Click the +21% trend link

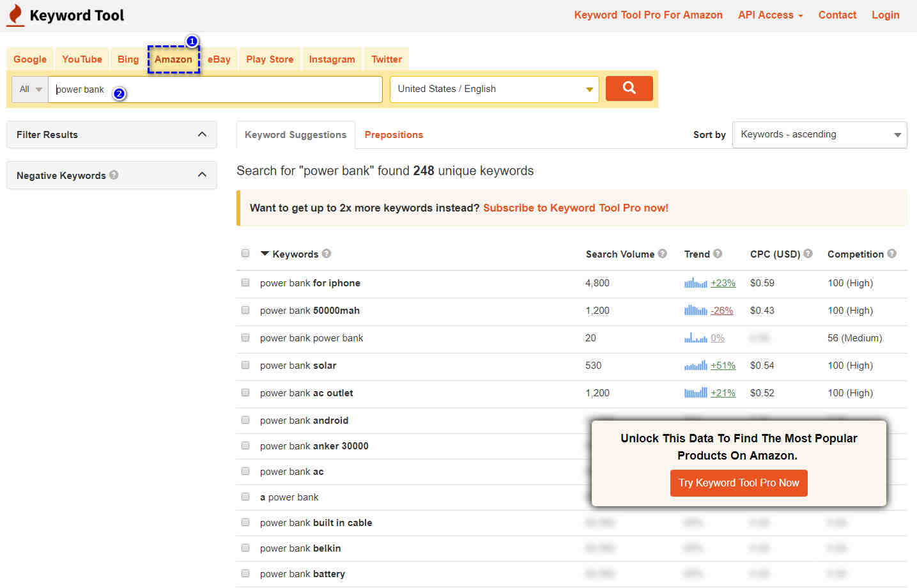click(723, 392)
